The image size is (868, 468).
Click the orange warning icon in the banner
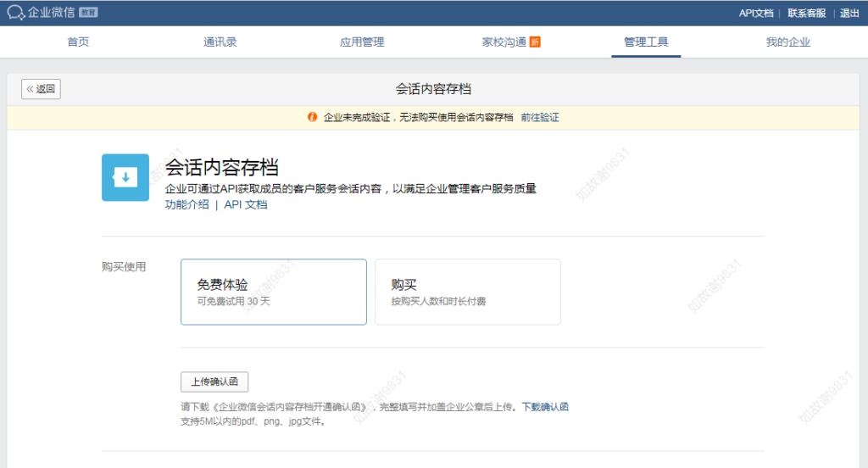(x=313, y=117)
